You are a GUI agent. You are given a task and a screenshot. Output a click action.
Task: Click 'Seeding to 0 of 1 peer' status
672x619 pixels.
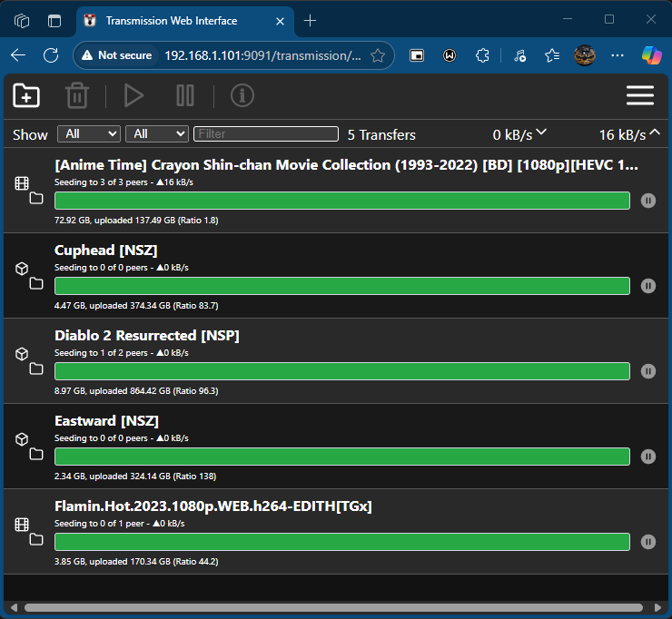click(x=99, y=524)
